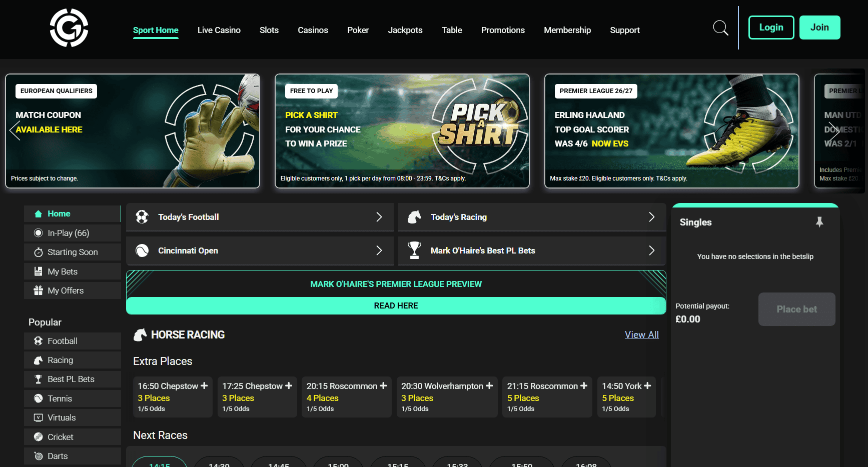The width and height of the screenshot is (868, 467).
Task: Click the Racing horse icon under Popular
Action: [38, 360]
